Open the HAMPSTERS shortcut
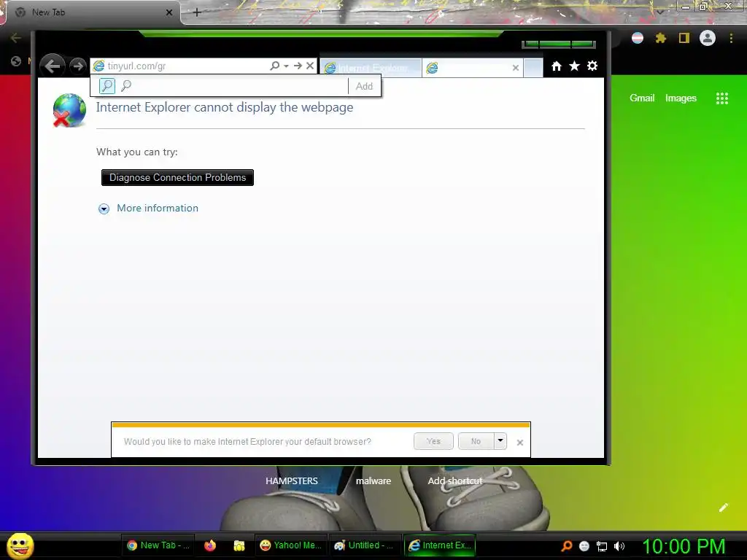The width and height of the screenshot is (747, 560). point(292,481)
